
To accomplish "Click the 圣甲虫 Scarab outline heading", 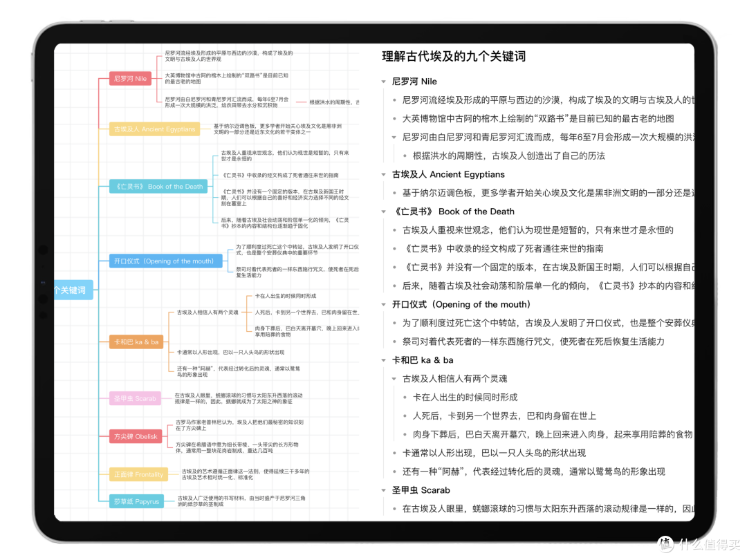I will click(421, 490).
